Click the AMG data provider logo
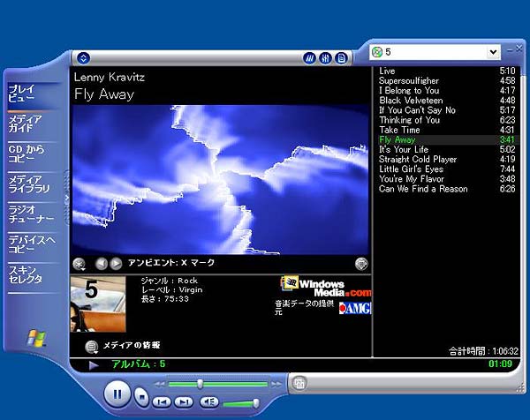Screen dimensions: 530x420 click(x=355, y=308)
